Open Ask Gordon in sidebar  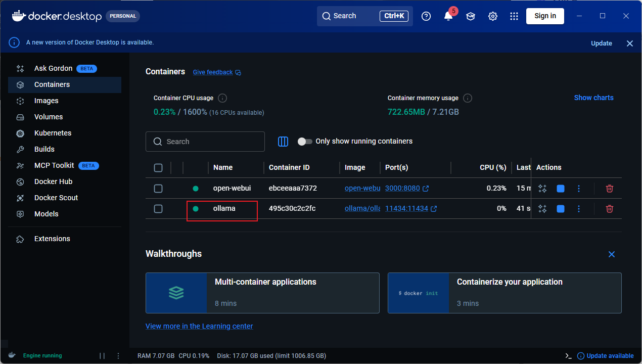coord(65,68)
